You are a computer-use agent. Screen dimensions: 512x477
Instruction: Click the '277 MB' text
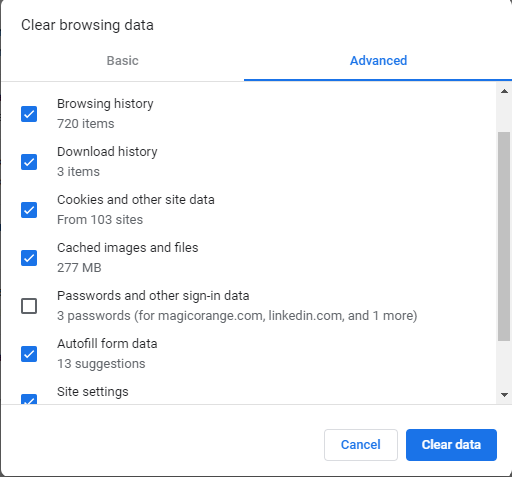coord(79,268)
